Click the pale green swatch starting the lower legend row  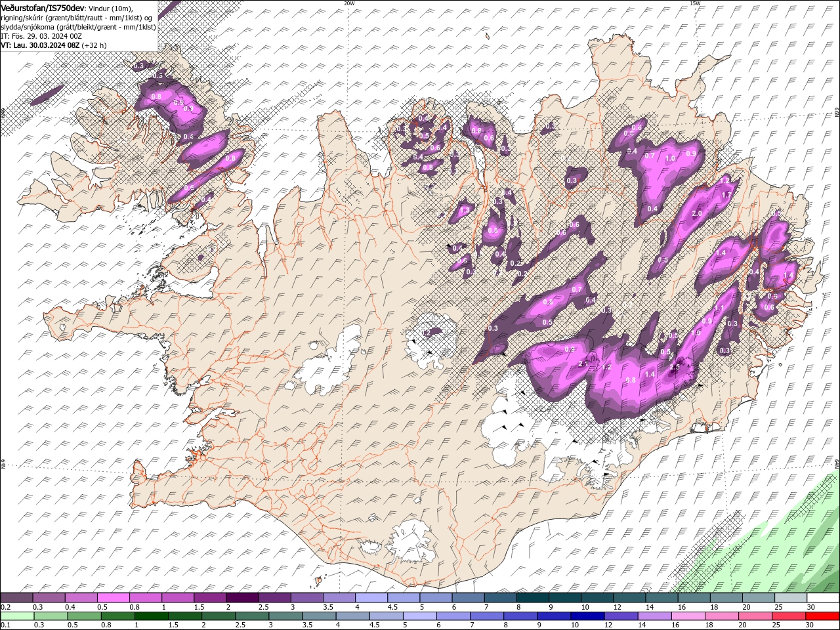tap(17, 616)
